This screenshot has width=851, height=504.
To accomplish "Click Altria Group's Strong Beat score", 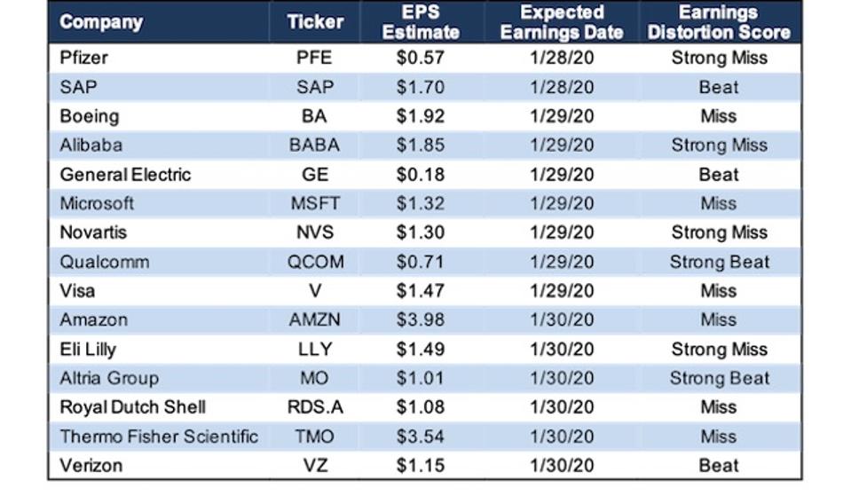I will (x=718, y=378).
